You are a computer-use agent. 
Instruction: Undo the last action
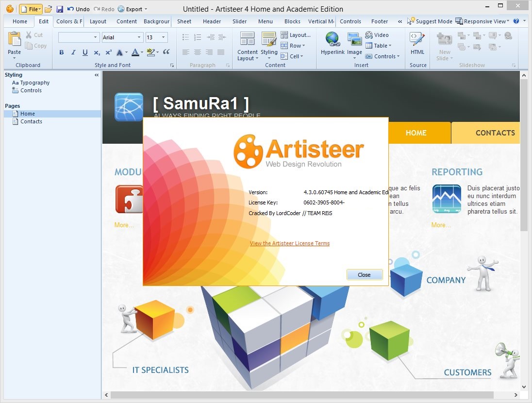pyautogui.click(x=78, y=9)
